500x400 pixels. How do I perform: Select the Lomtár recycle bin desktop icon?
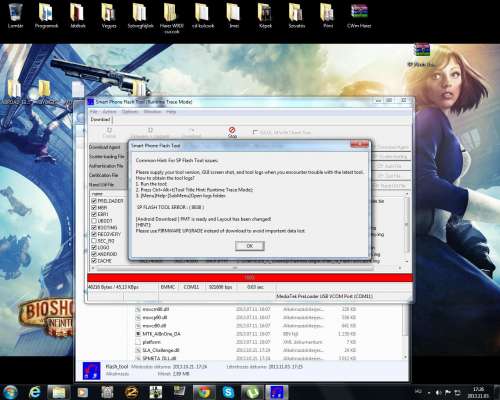pos(15,16)
